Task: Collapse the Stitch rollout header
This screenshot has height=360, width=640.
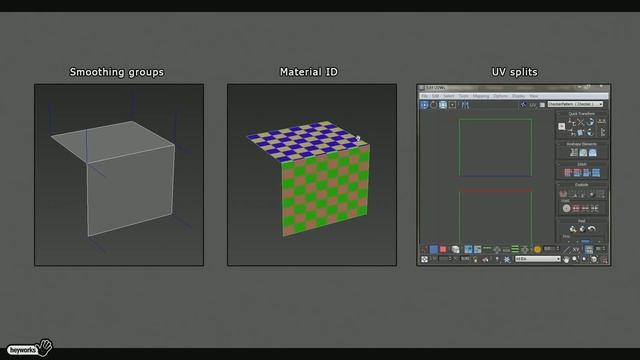Action: (x=582, y=164)
